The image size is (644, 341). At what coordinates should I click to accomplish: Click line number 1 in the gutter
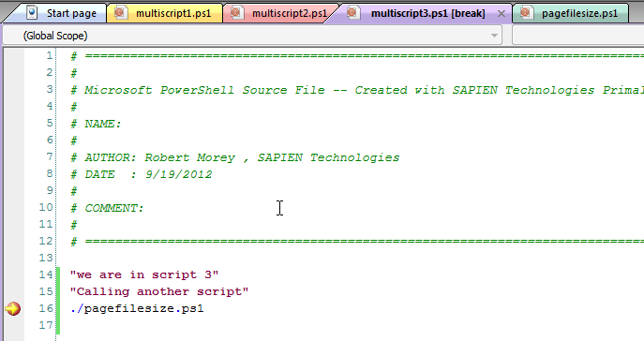click(x=50, y=55)
